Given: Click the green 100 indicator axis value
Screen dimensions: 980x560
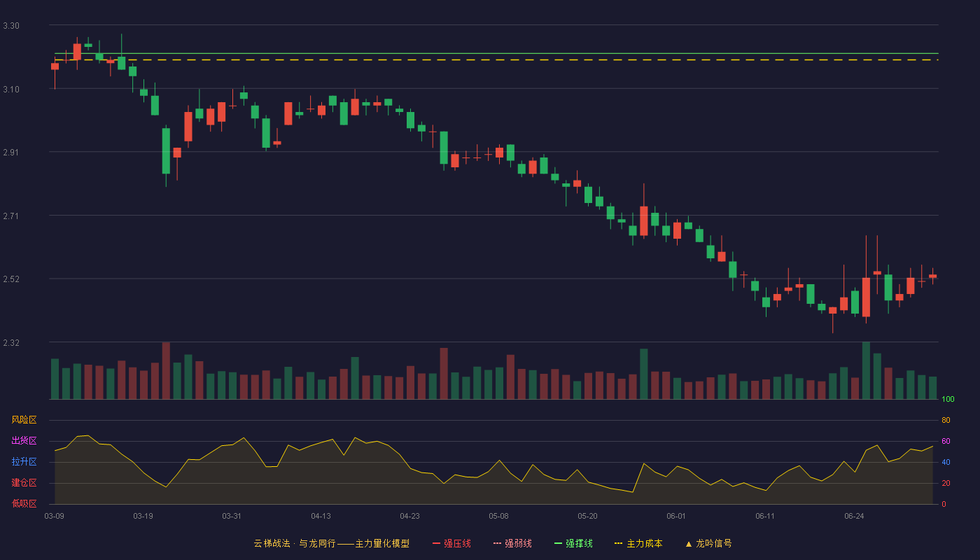Looking at the screenshot, I should tap(948, 400).
